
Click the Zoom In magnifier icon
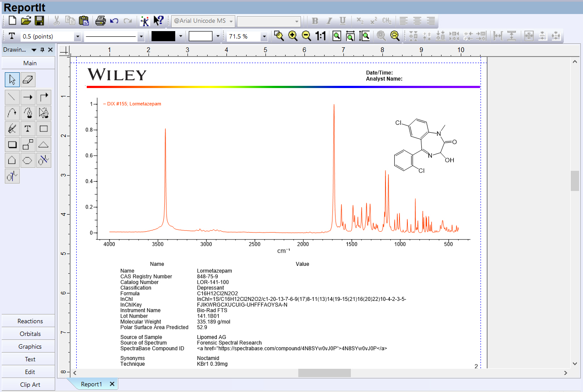click(x=293, y=36)
